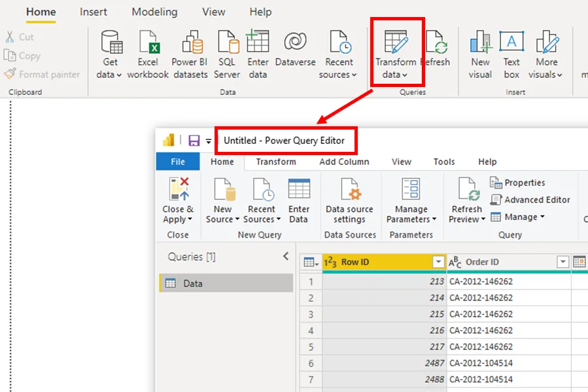Click Refresh Preview icon in Power Query Editor

(469, 189)
